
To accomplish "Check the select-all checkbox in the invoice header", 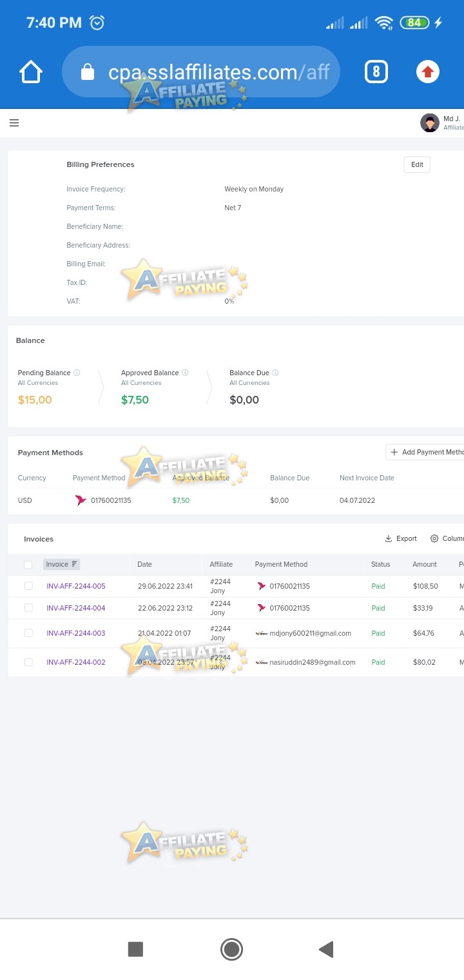I will pyautogui.click(x=28, y=564).
